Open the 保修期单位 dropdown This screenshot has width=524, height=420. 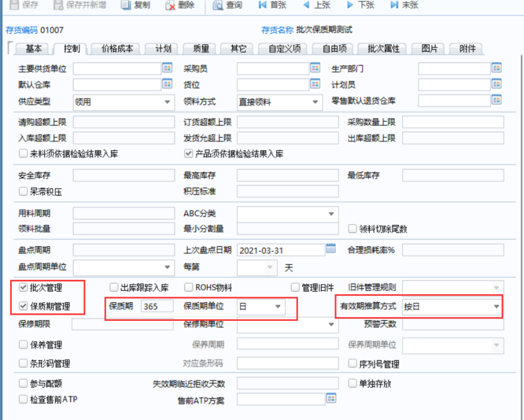tap(331, 324)
